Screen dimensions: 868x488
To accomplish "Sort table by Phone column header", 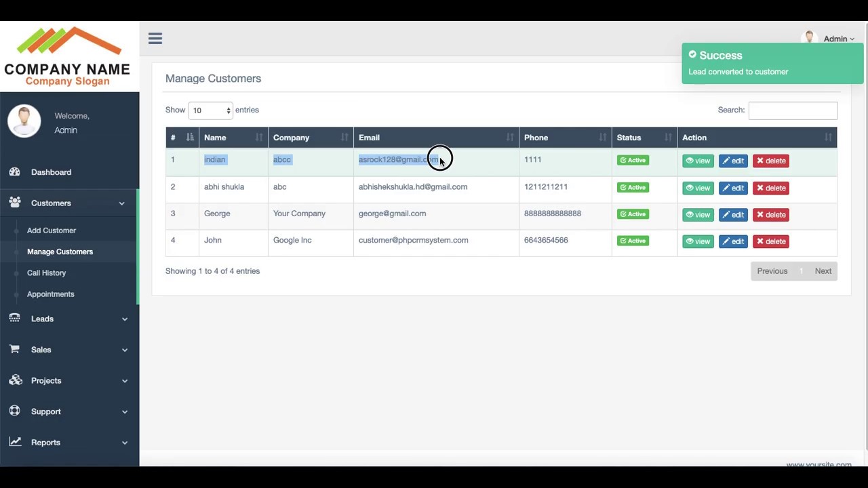I will tap(565, 138).
